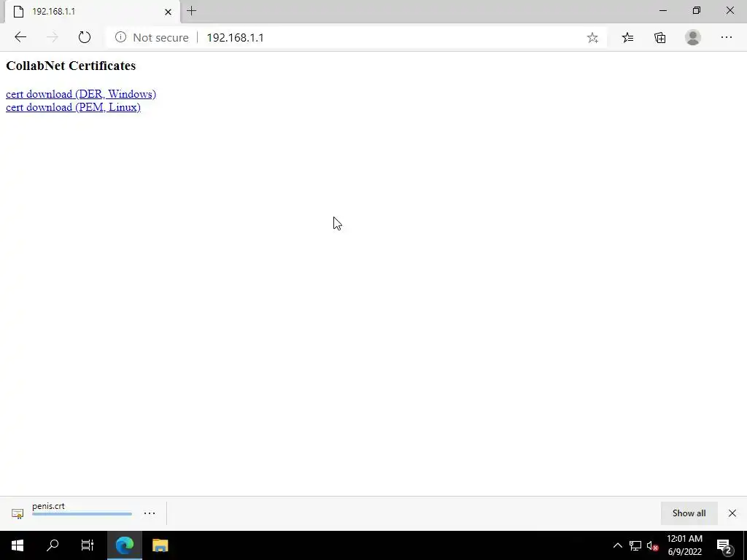The height and width of the screenshot is (560, 747).
Task: Click the download progress bar
Action: tap(82, 514)
